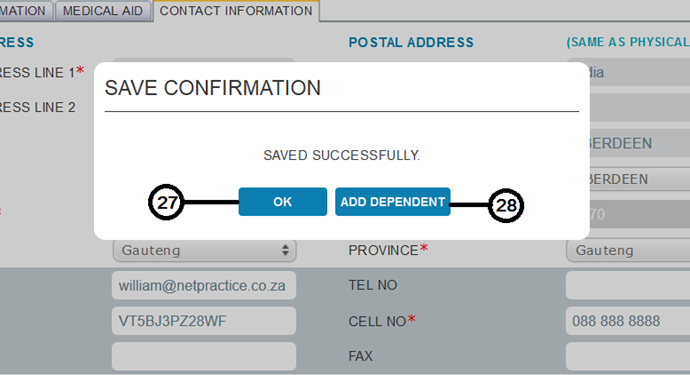Click the circled 28 annotation marker

506,205
